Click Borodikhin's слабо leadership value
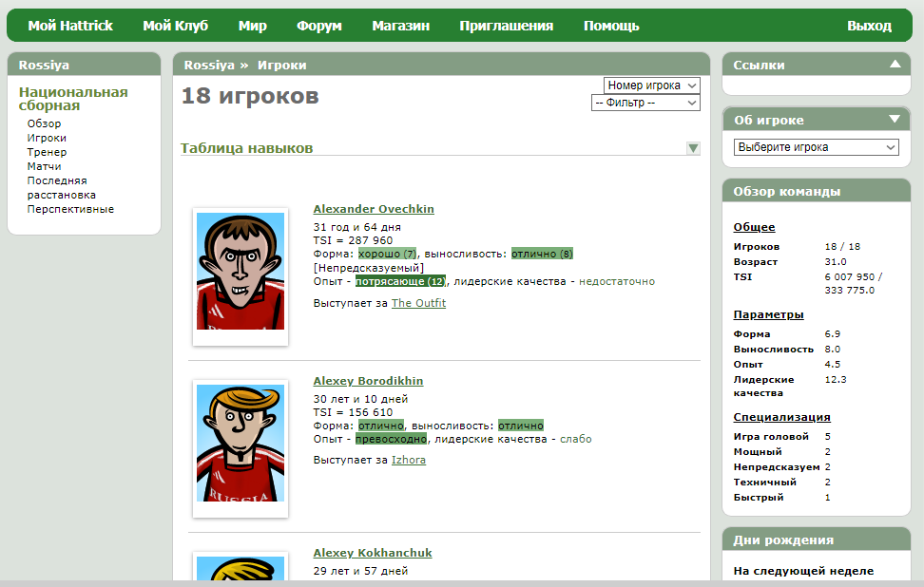The height and width of the screenshot is (587, 924). pyautogui.click(x=576, y=439)
